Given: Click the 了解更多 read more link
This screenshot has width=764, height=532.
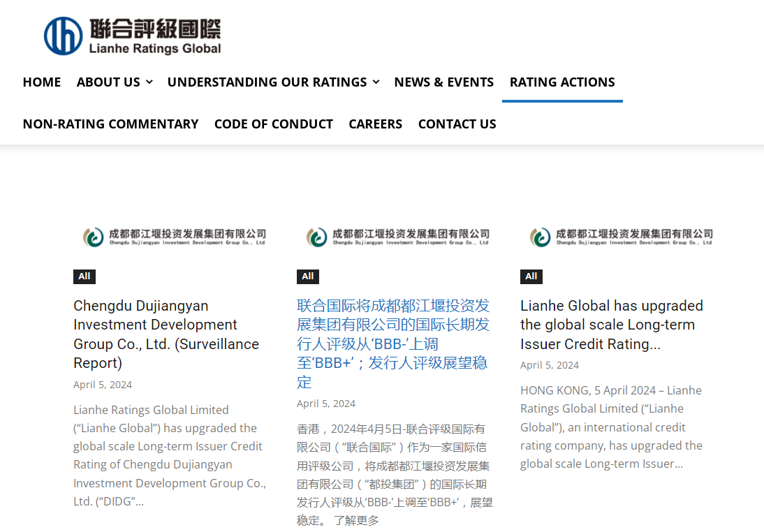Looking at the screenshot, I should (x=356, y=520).
